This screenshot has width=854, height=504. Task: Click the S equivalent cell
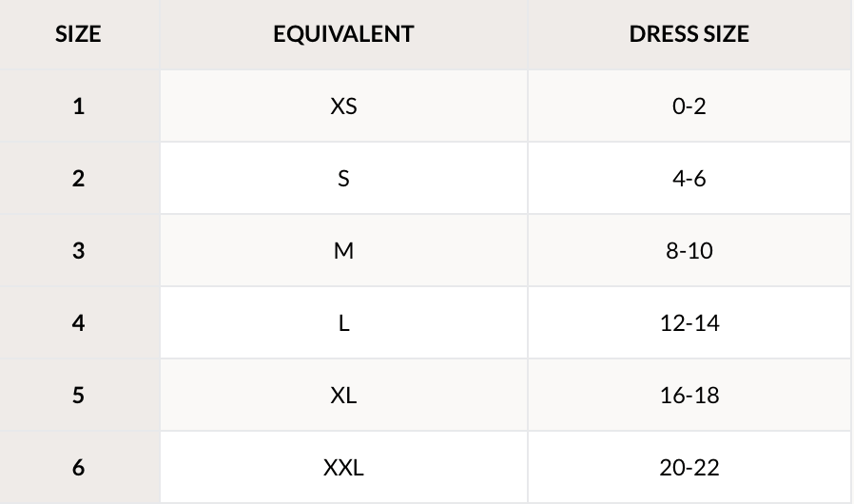point(343,179)
